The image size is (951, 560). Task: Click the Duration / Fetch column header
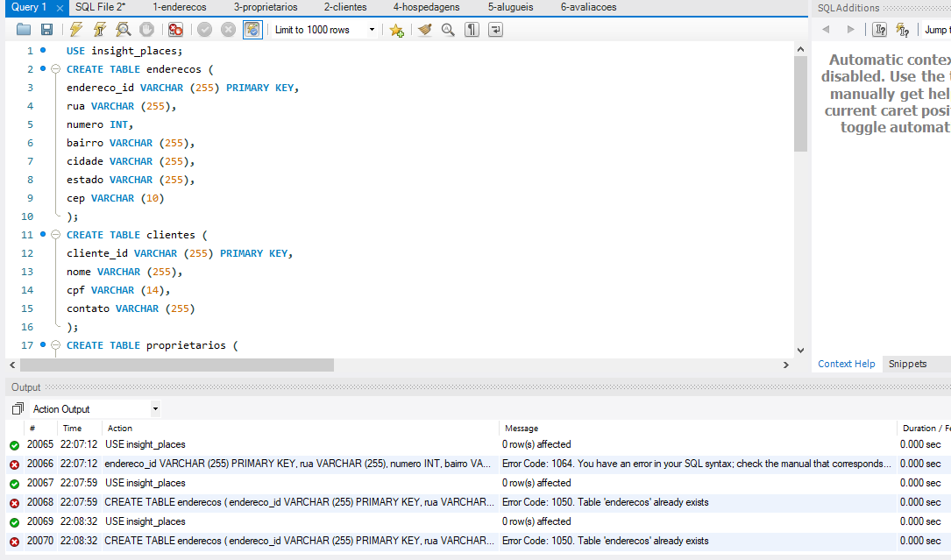point(925,429)
